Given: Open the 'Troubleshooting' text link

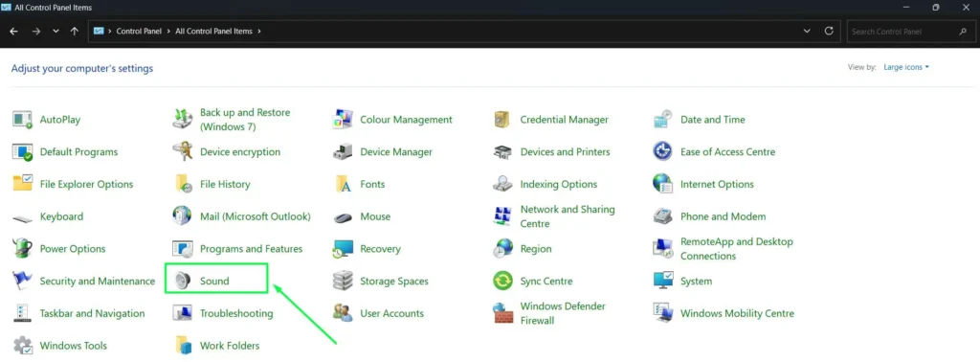Looking at the screenshot, I should (x=236, y=313).
